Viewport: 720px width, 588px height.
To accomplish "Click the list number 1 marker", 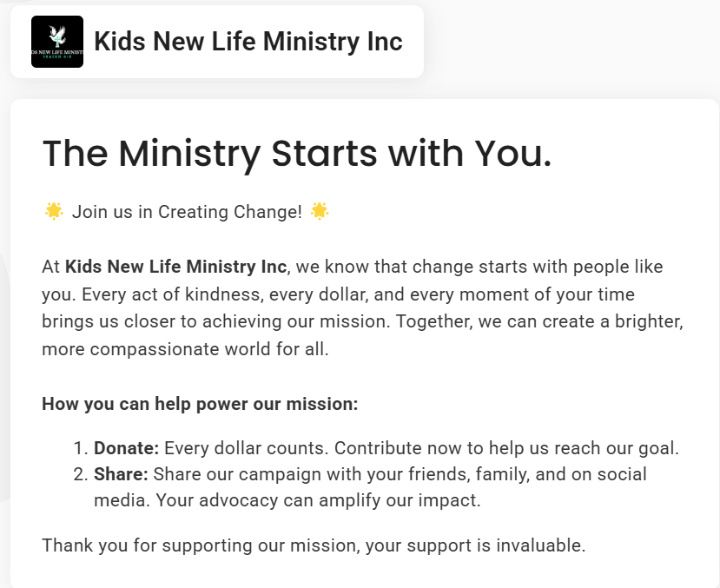I will click(x=81, y=448).
